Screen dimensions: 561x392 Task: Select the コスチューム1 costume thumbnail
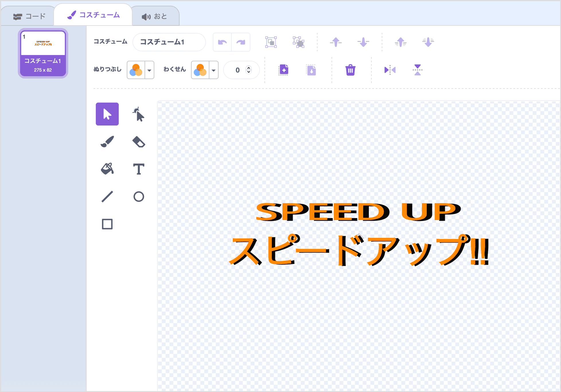43,53
